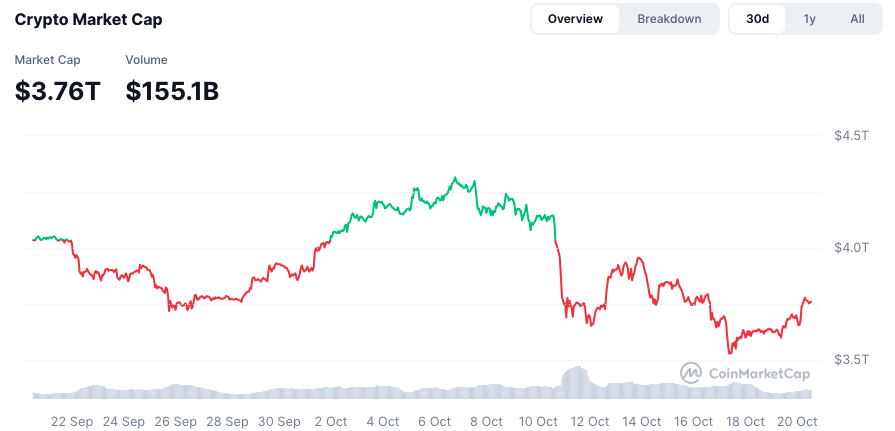Image resolution: width=895 pixels, height=431 pixels.
Task: Click the 20 Oct date label
Action: tap(797, 422)
